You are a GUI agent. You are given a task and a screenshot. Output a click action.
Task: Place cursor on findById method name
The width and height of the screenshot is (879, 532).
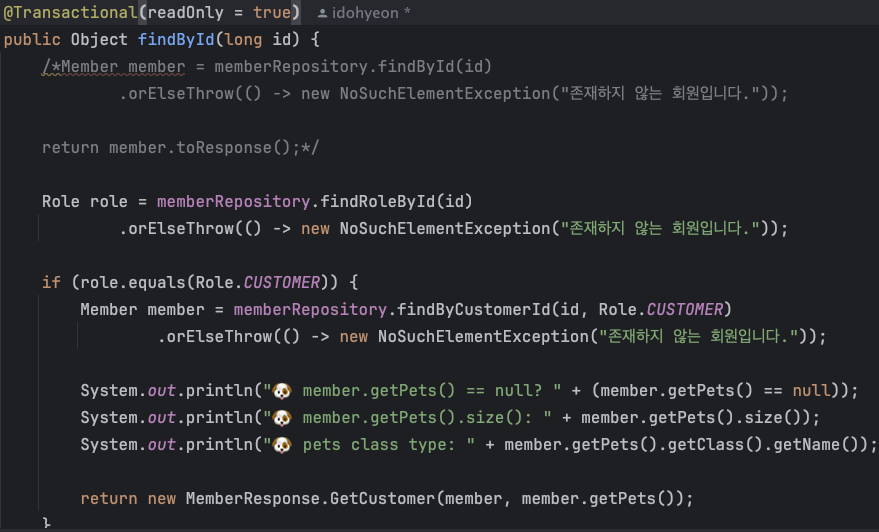pos(176,39)
